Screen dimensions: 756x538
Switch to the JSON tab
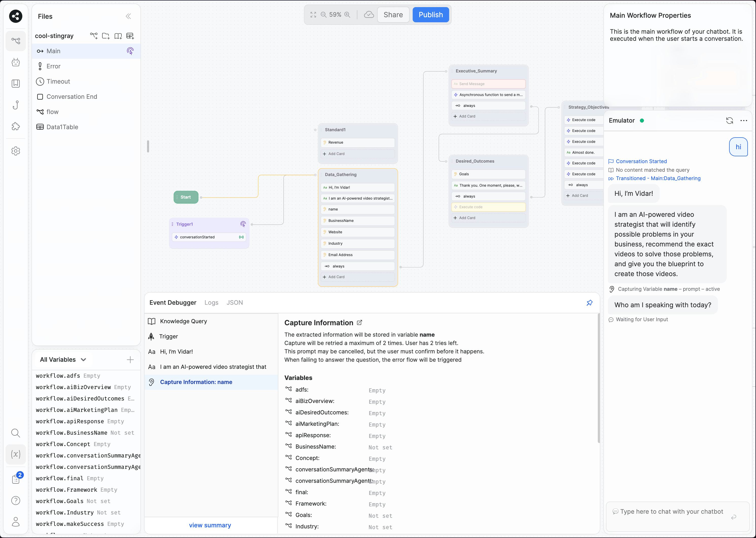click(x=235, y=302)
